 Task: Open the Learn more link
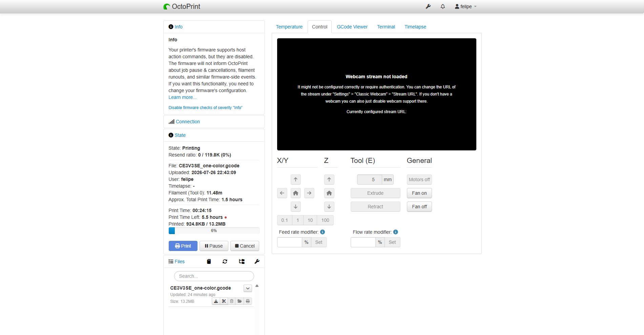[x=182, y=97]
